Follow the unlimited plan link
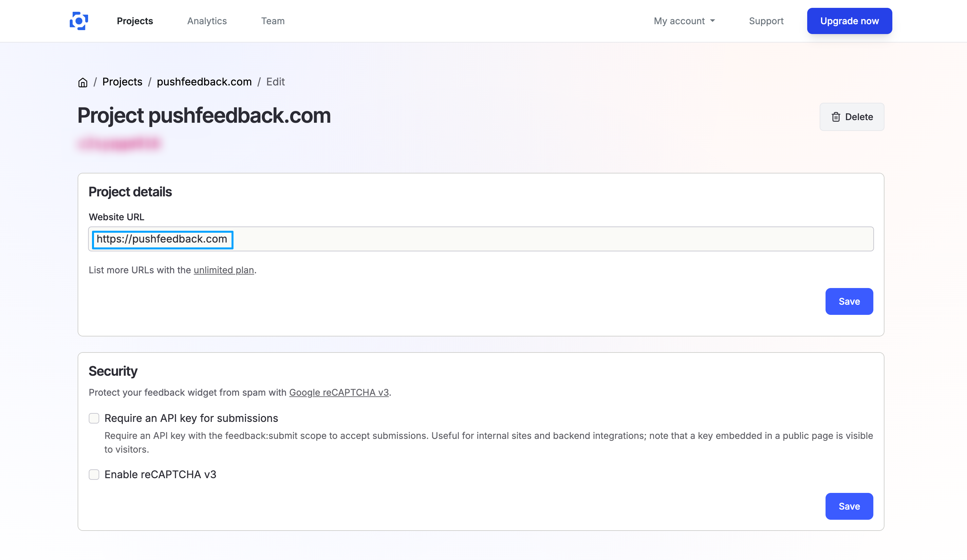The image size is (967, 560). click(224, 270)
